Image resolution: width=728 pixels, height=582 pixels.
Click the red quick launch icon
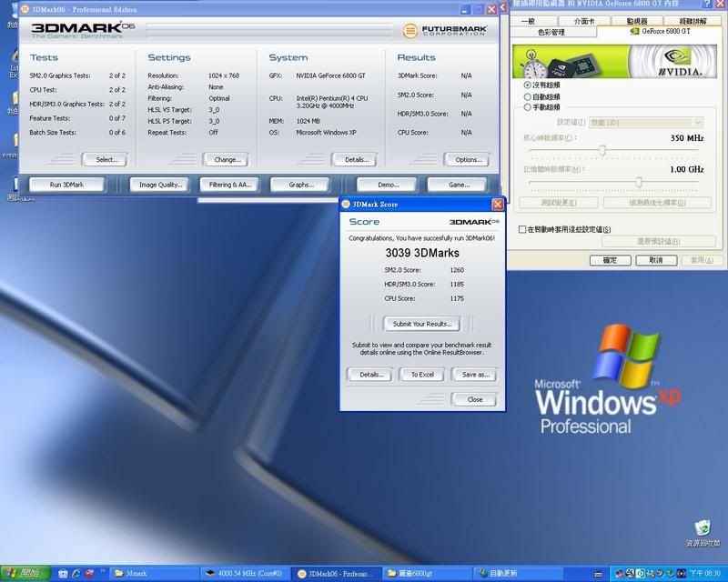coord(89,574)
